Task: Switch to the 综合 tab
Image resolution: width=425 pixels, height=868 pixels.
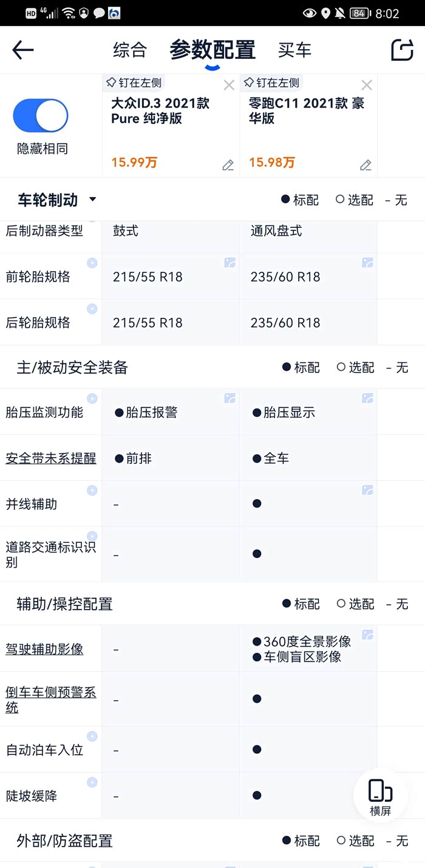Action: (x=130, y=50)
